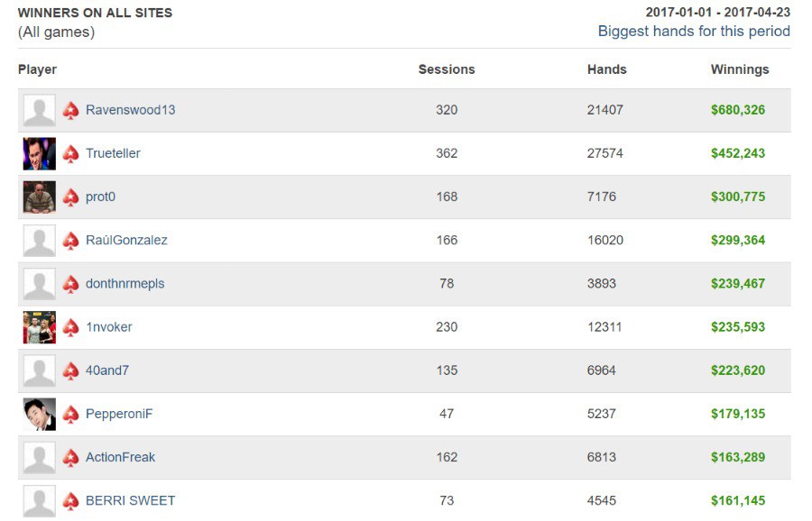812x521 pixels.
Task: Open the ActionFreak player link
Action: 120,457
